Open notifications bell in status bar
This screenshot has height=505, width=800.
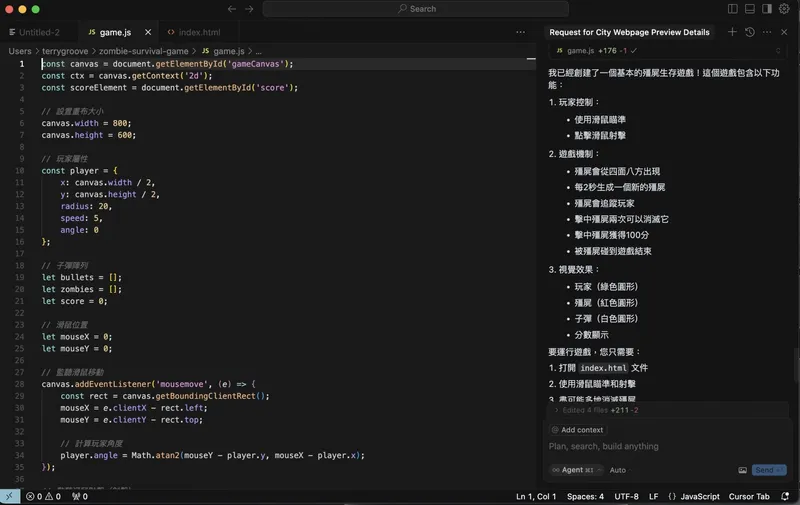[787, 496]
